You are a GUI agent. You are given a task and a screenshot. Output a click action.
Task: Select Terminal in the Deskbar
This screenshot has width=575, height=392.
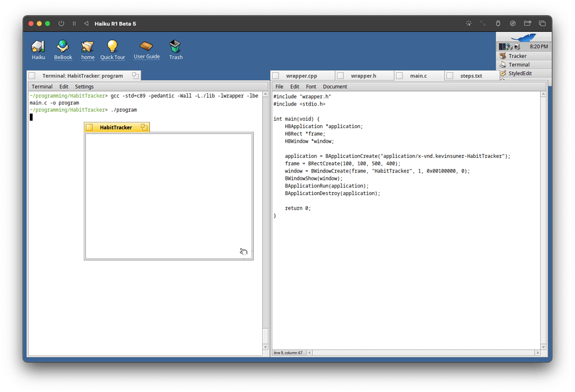pos(524,65)
